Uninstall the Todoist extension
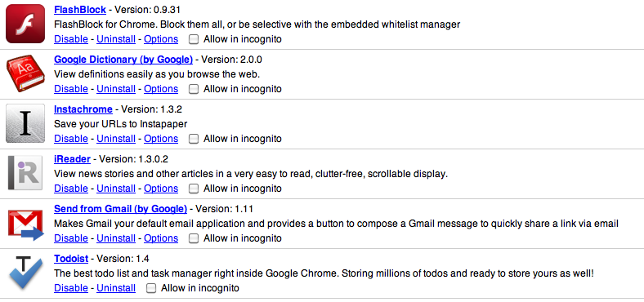This screenshot has width=644, height=302. [x=116, y=288]
